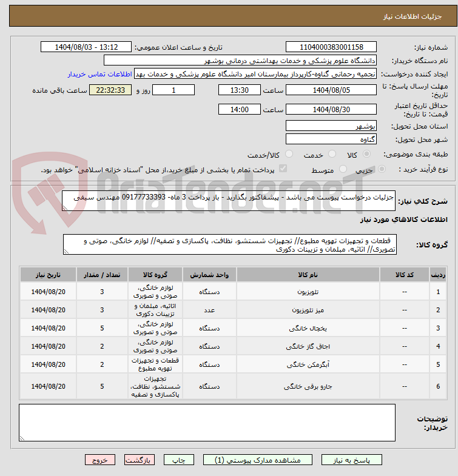Click the شماره نیاز number field
458x476 pixels.
(331, 47)
